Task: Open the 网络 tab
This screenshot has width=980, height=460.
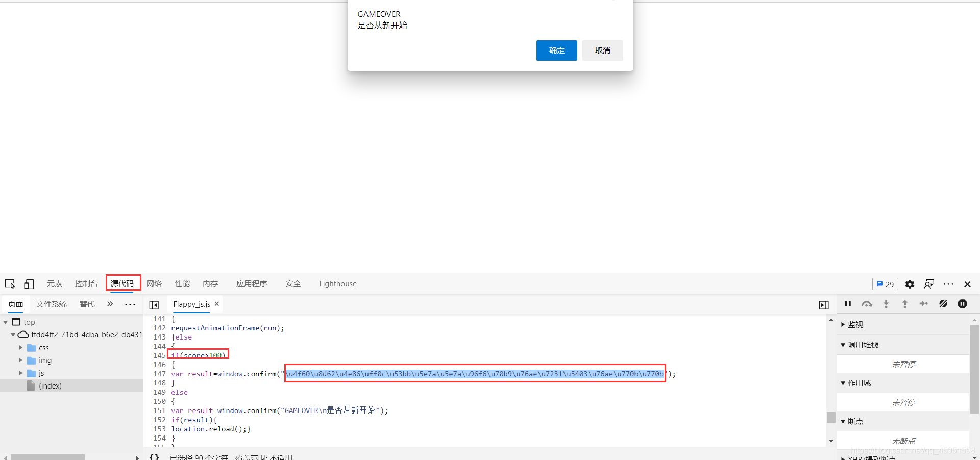Action: click(154, 284)
